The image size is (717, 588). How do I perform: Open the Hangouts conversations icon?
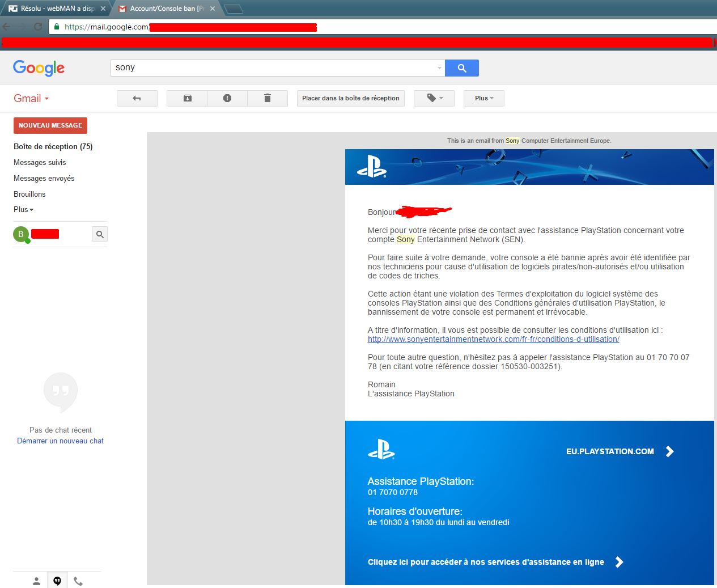pos(57,581)
